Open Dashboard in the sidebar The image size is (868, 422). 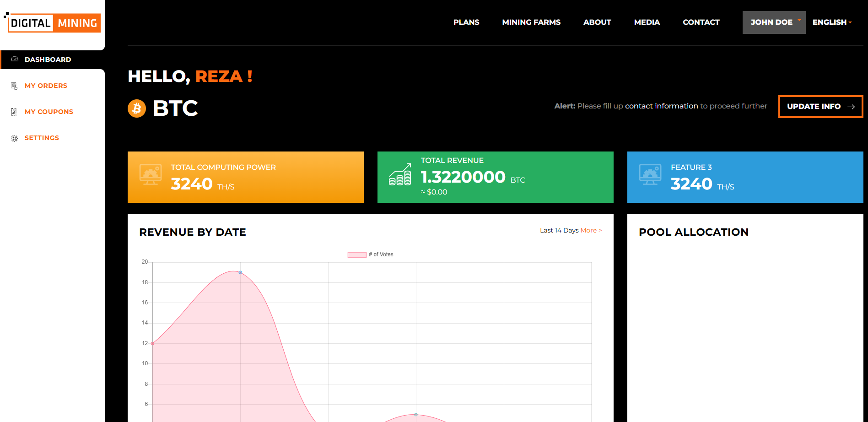coord(53,60)
